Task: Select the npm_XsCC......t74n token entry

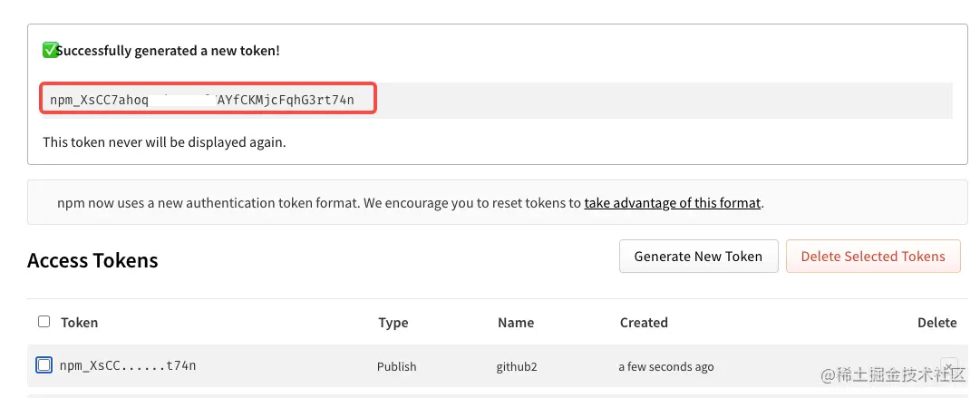Action: click(x=128, y=366)
